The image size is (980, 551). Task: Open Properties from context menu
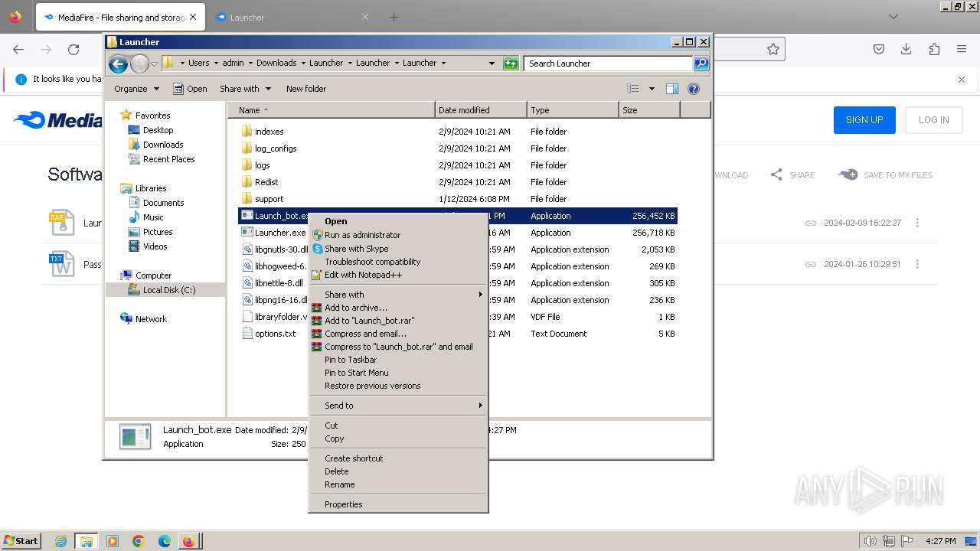[x=398, y=504]
